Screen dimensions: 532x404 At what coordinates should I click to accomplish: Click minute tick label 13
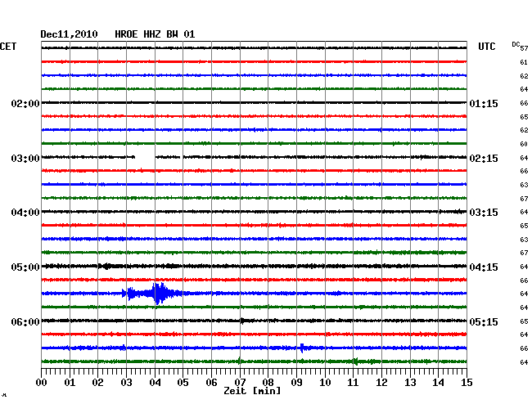coord(410,382)
